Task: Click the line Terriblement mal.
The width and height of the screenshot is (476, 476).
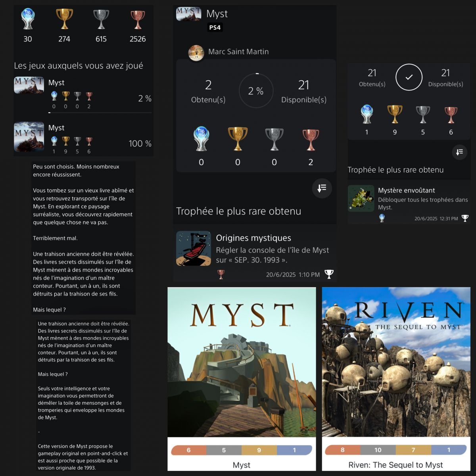Action: tap(55, 238)
